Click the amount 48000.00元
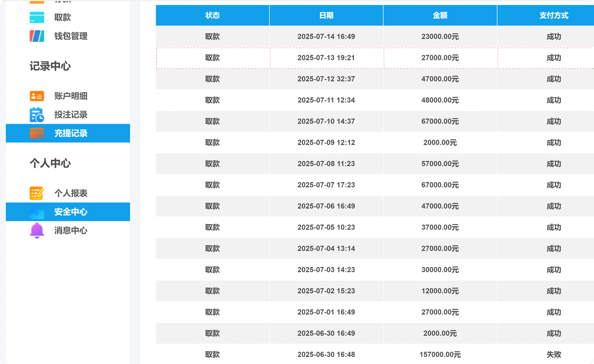Image resolution: width=594 pixels, height=364 pixels. (440, 100)
